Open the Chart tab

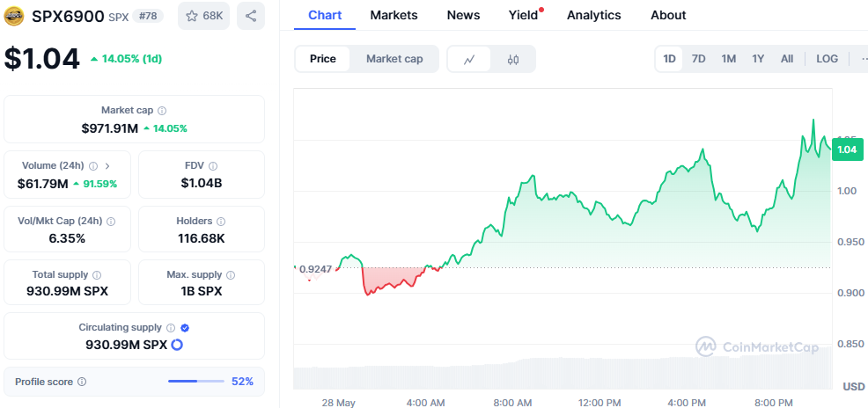[x=325, y=16]
